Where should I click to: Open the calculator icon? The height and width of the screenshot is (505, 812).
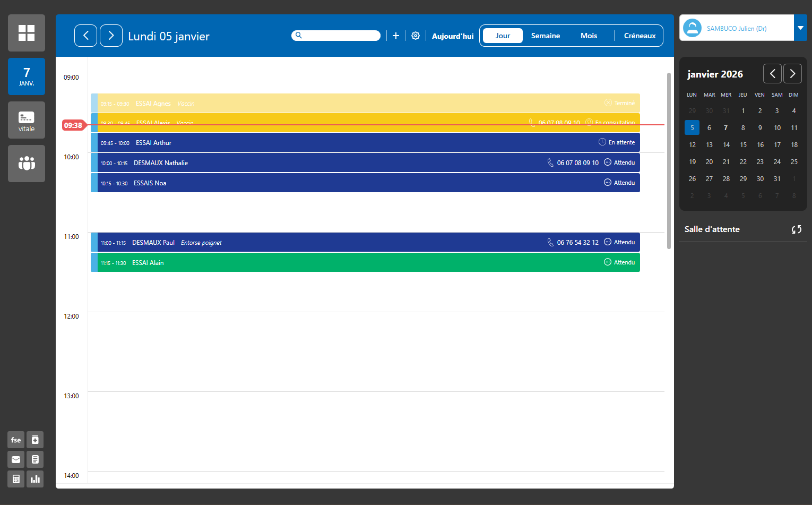[16, 479]
